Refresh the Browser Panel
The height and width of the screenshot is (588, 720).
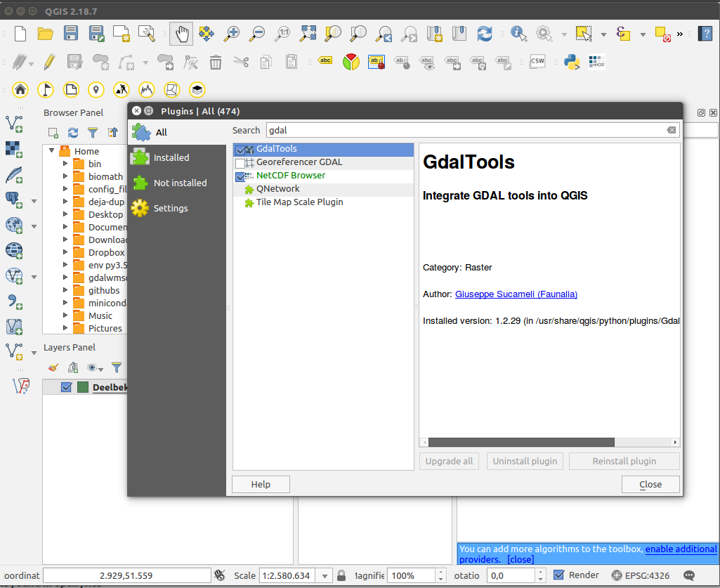point(72,133)
